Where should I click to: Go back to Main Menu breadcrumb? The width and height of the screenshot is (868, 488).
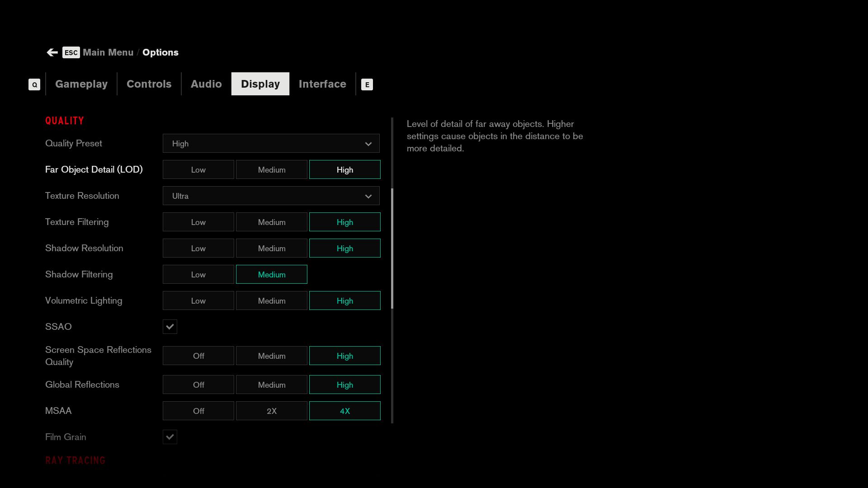[x=108, y=52]
